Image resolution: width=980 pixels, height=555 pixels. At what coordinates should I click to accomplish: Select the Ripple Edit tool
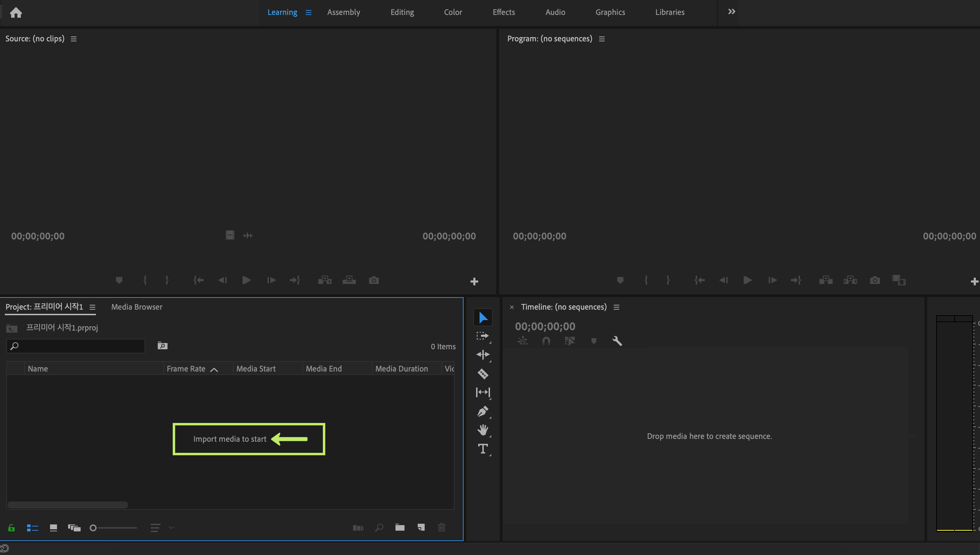483,354
